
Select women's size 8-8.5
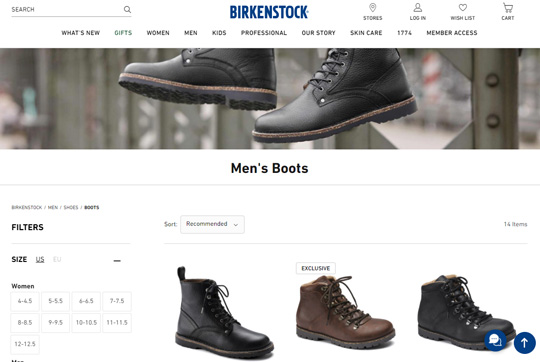(25, 323)
